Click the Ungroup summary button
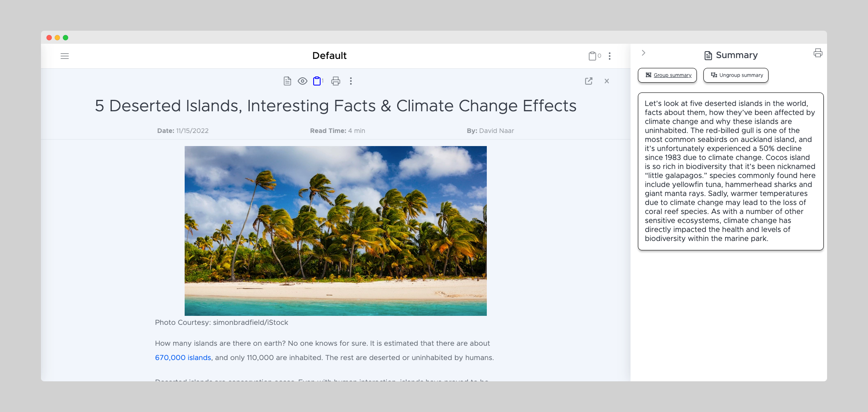868x412 pixels. pos(736,75)
